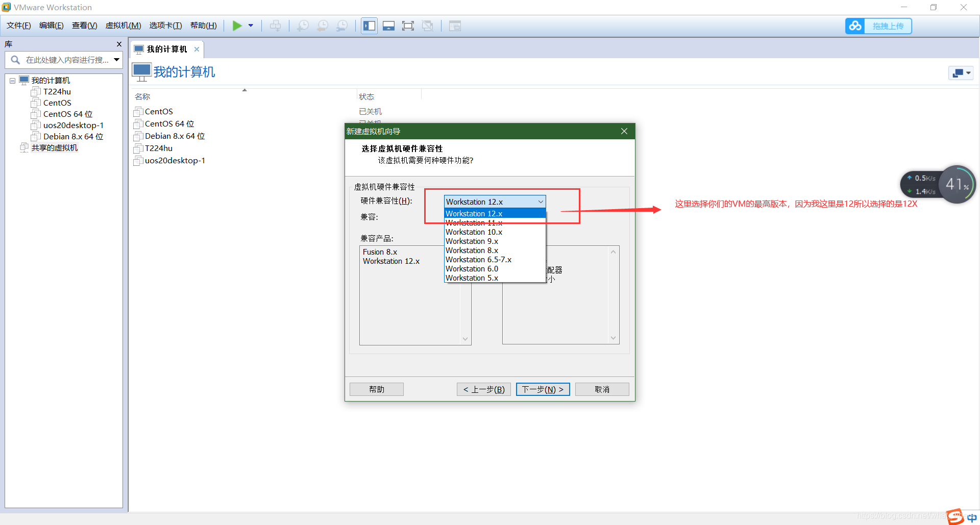Open the 帮助(H) menu
This screenshot has height=525, width=980.
tap(204, 26)
